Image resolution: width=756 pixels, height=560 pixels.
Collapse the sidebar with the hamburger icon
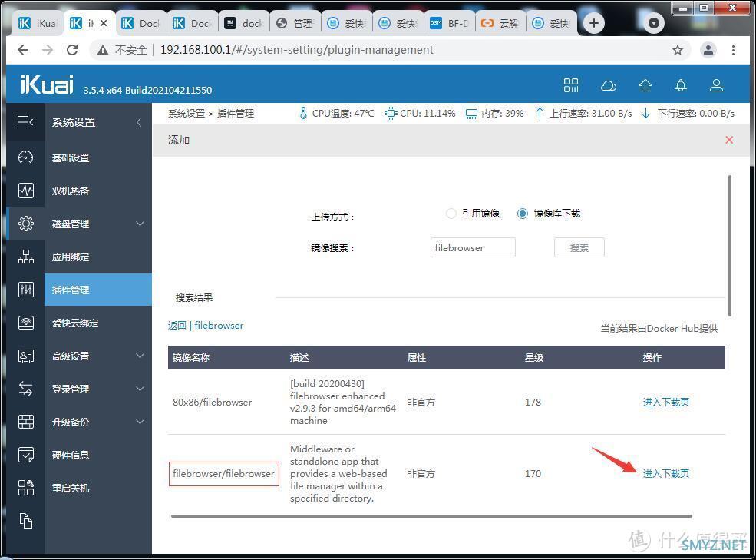(x=25, y=121)
